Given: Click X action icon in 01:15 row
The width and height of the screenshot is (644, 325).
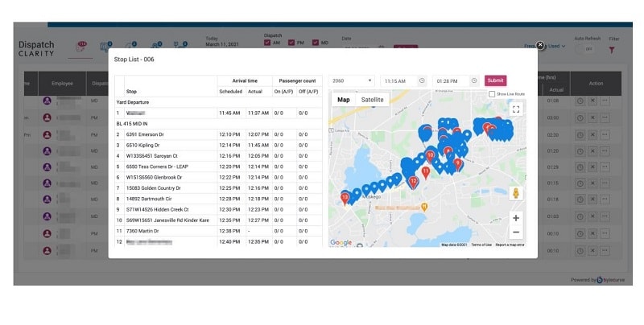Looking at the screenshot, I should [592, 183].
